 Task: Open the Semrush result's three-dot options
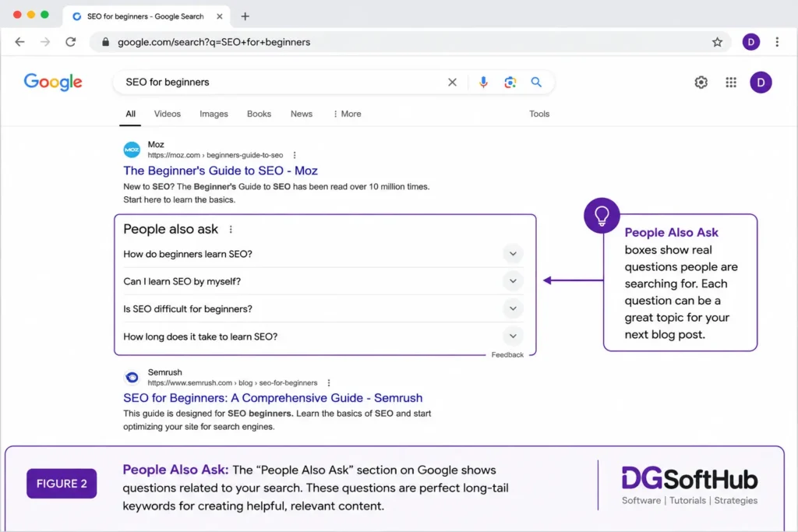tap(329, 383)
